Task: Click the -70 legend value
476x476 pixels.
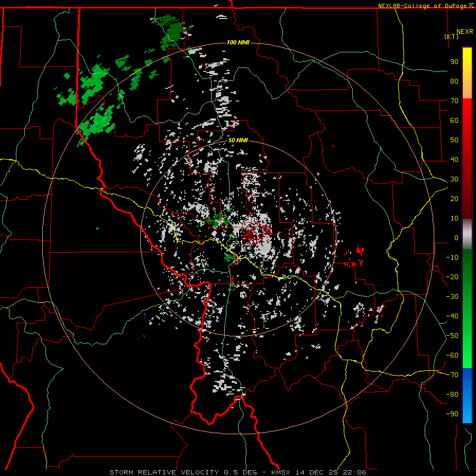Action: click(452, 375)
